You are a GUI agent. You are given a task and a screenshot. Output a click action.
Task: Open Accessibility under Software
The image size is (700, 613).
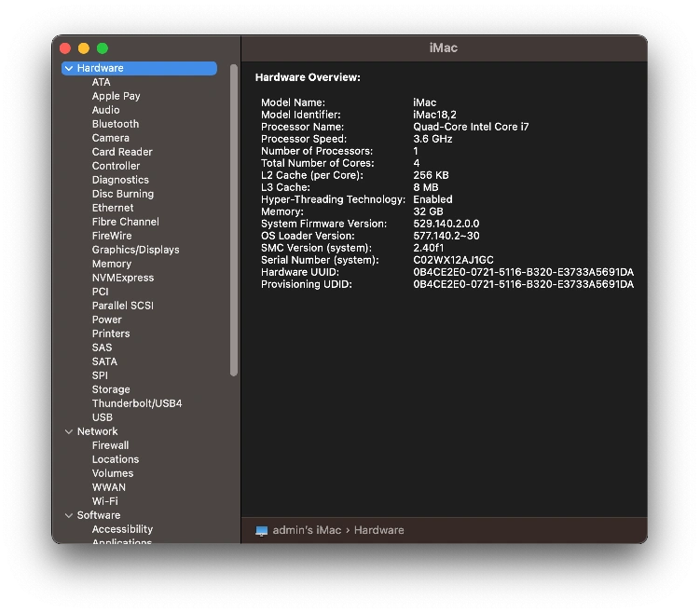122,529
